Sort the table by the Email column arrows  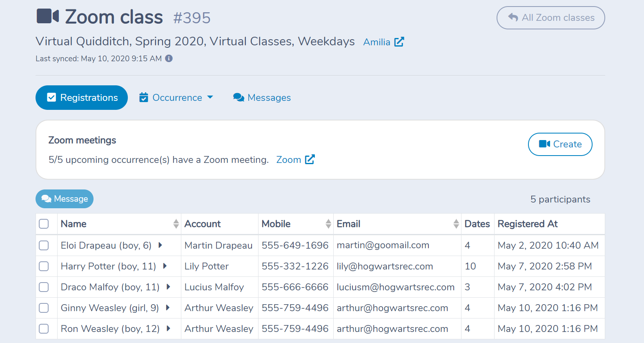(456, 224)
